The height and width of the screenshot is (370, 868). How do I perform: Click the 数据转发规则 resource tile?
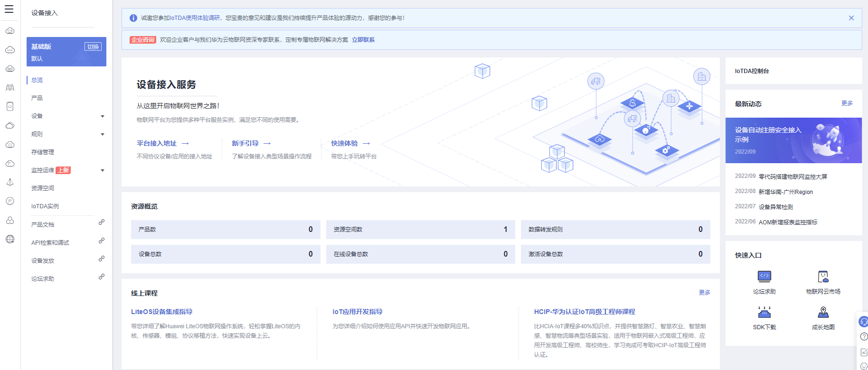pos(615,230)
